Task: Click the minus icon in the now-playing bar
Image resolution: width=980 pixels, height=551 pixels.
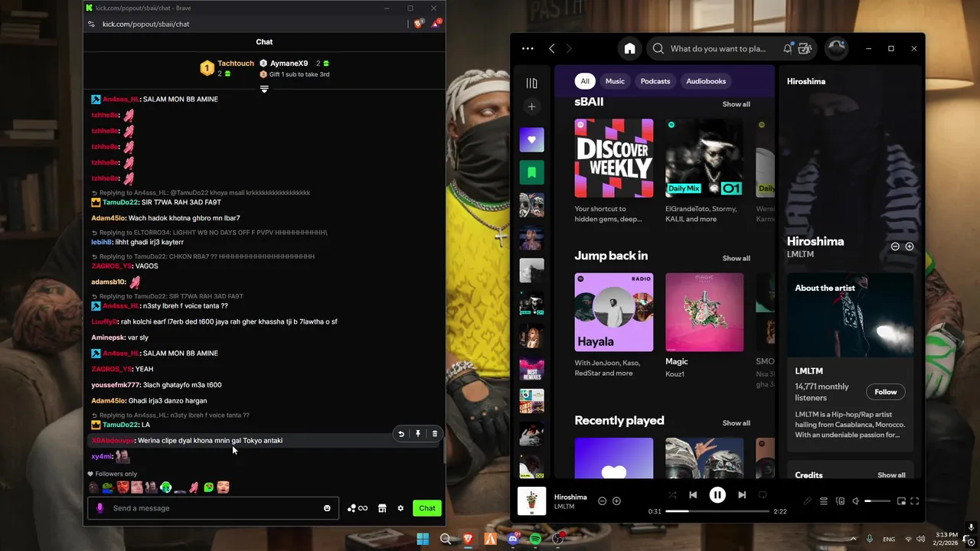Action: tap(602, 500)
